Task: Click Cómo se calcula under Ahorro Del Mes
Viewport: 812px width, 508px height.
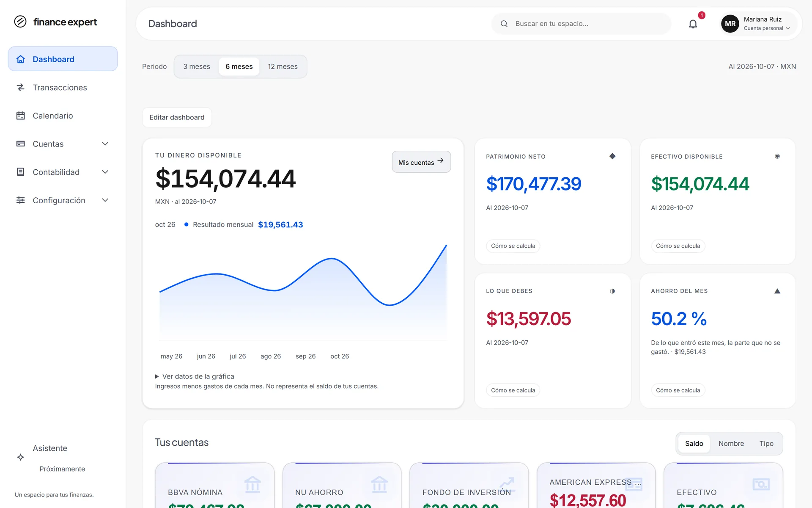Action: coord(678,390)
